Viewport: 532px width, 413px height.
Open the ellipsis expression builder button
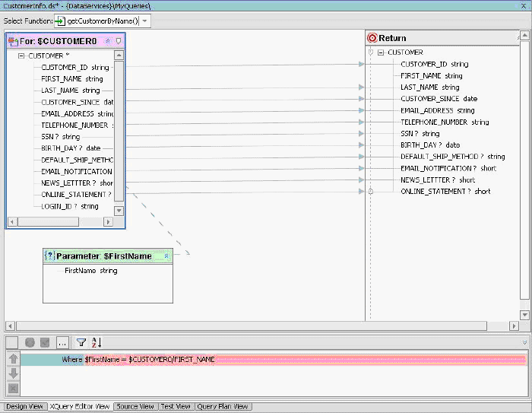coord(62,342)
